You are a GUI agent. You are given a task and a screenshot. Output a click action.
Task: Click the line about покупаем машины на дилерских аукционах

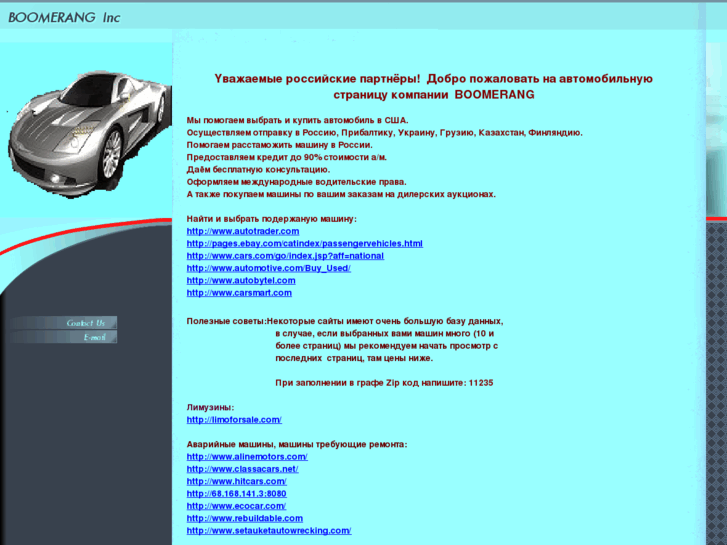341,194
